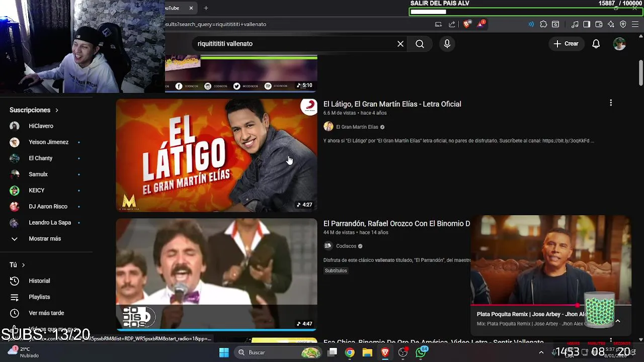Click the Plata Poquita Remix miniplayer title
Screen dimensions: 644x362
(531, 314)
